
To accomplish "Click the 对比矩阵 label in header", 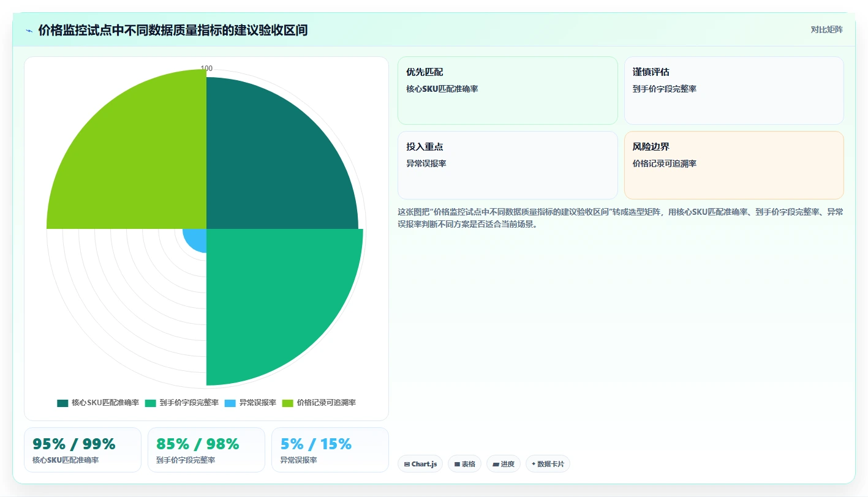I will 826,29.
